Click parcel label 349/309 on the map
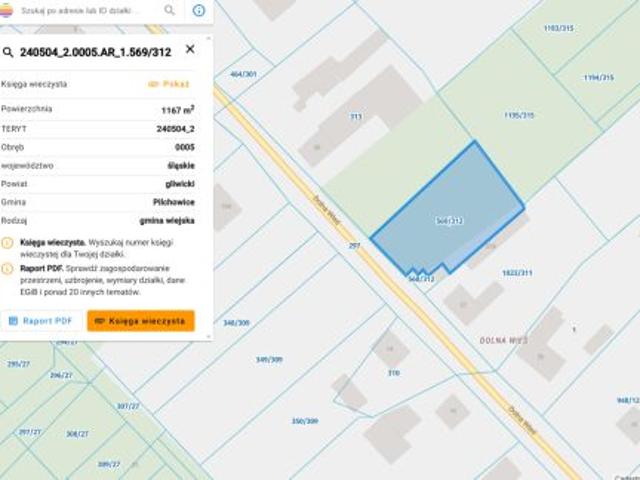The width and height of the screenshot is (640, 480). pyautogui.click(x=269, y=360)
